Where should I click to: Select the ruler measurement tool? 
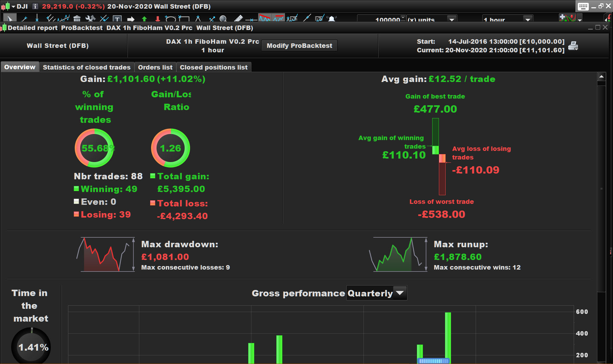pos(238,19)
